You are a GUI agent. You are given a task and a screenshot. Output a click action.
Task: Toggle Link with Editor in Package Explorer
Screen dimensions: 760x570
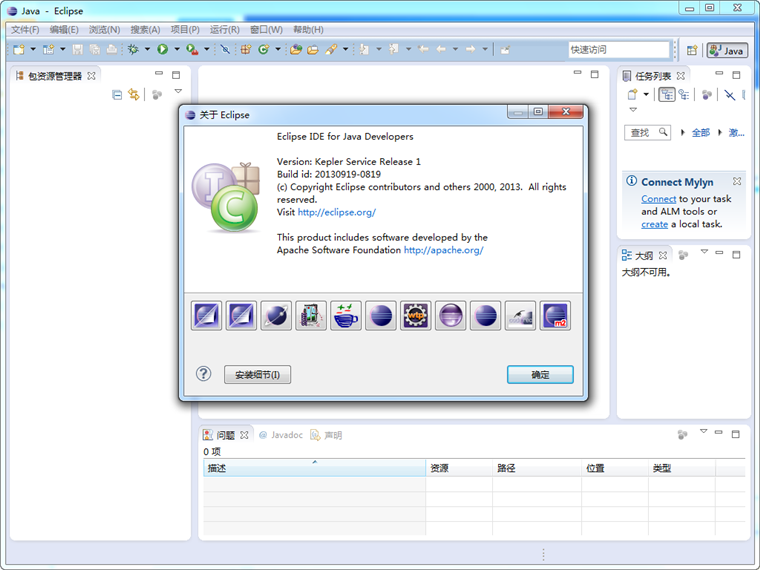(134, 95)
